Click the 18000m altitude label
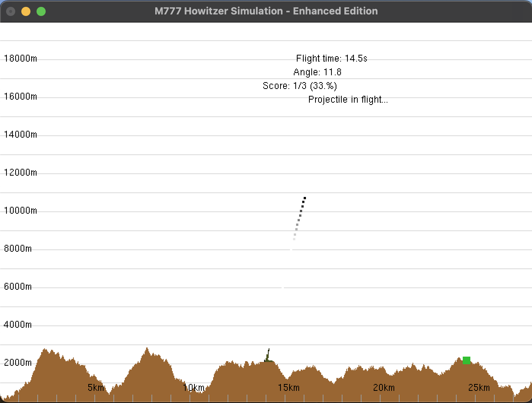The width and height of the screenshot is (532, 403). point(21,59)
